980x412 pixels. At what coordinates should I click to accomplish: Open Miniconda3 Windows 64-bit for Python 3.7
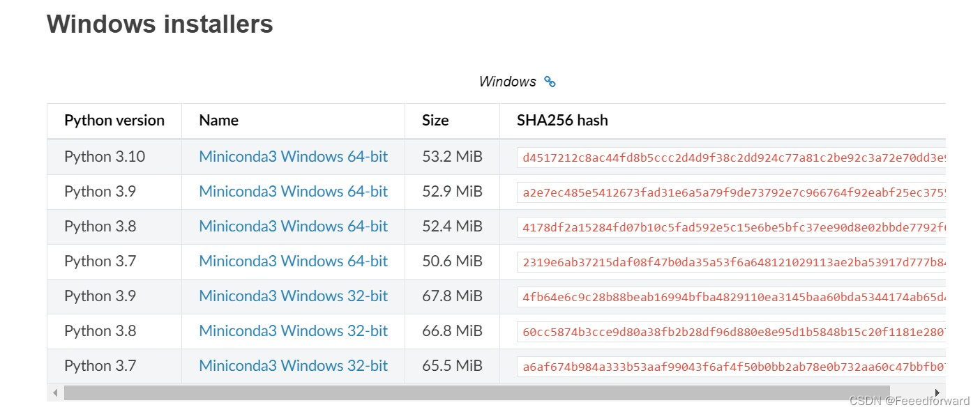click(294, 261)
